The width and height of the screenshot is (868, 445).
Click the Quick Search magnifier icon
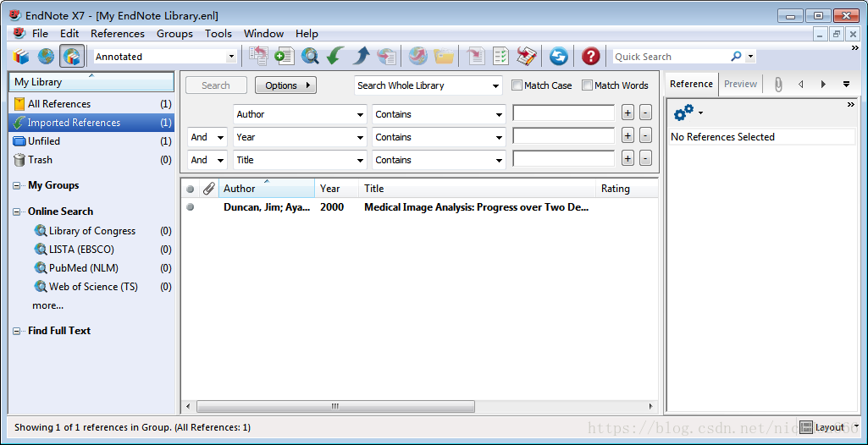(x=736, y=57)
